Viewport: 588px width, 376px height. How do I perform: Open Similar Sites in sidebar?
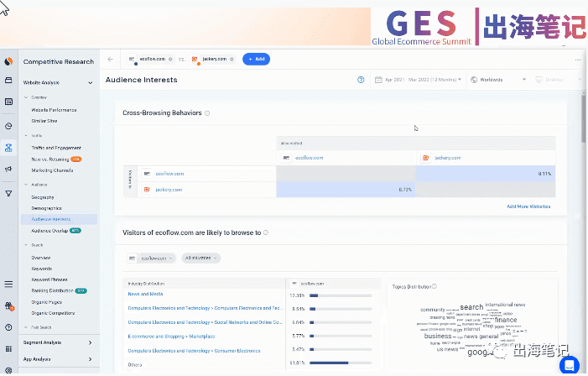click(44, 121)
